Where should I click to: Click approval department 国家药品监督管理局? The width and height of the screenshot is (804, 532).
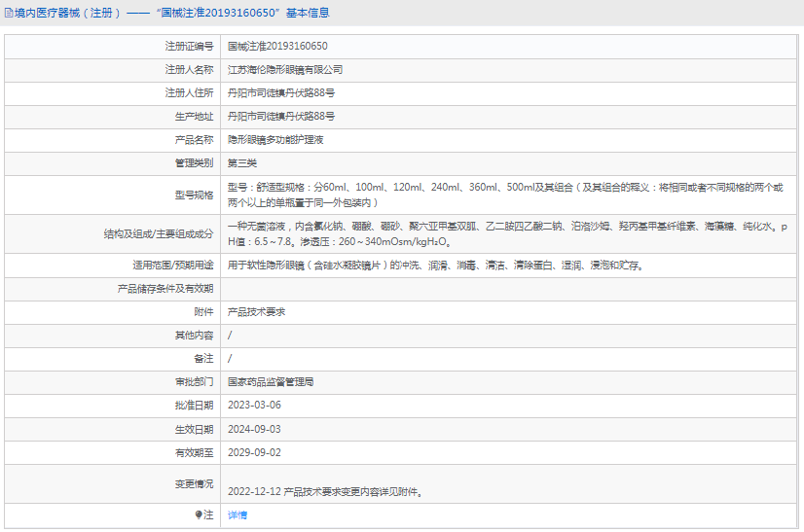pos(270,382)
